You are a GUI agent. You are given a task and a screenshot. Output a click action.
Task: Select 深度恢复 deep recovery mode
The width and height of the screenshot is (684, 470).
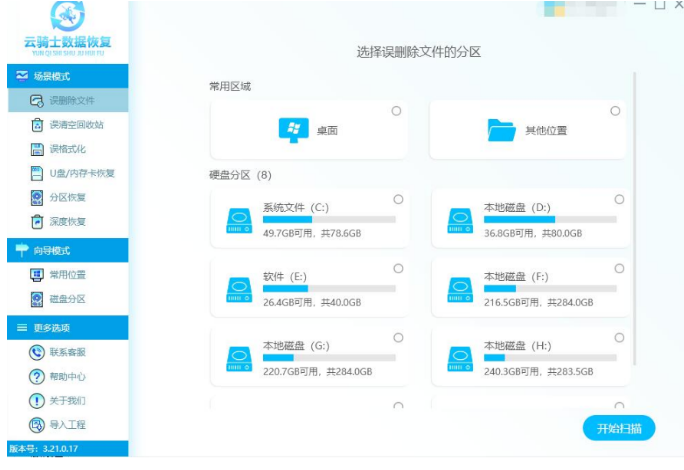click(37, 221)
